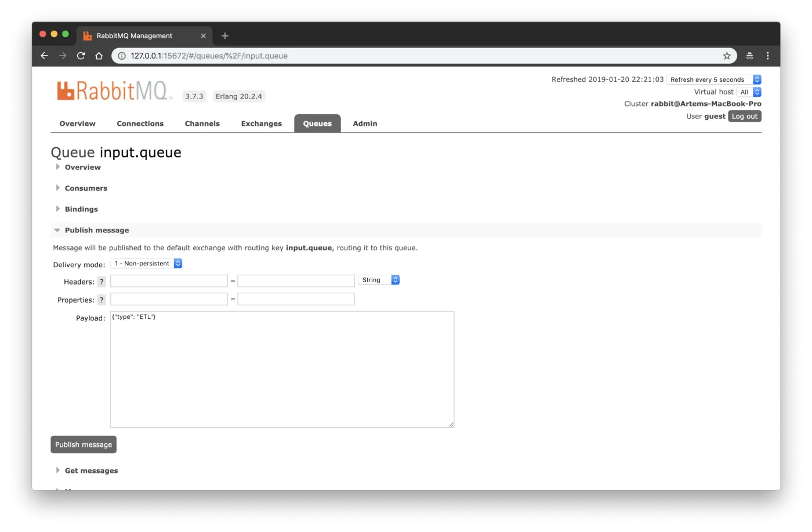Viewport: 812px width, 532px height.
Task: Open a new browser tab
Action: [225, 36]
